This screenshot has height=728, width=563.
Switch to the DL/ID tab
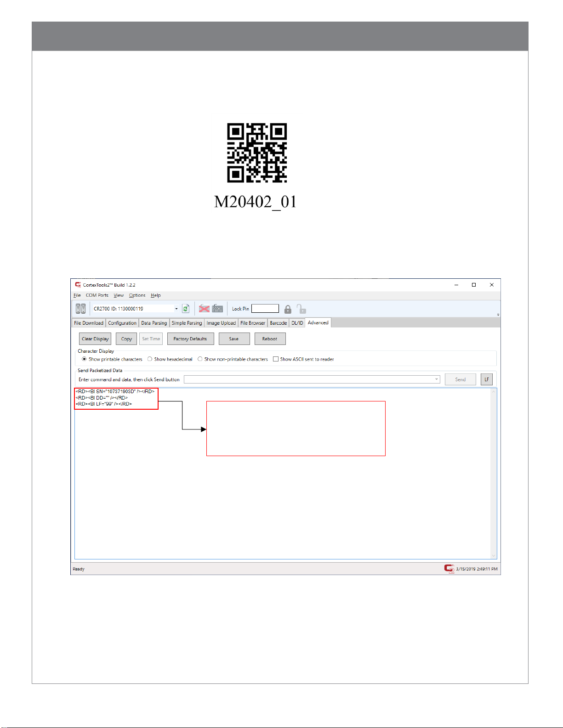(x=297, y=323)
